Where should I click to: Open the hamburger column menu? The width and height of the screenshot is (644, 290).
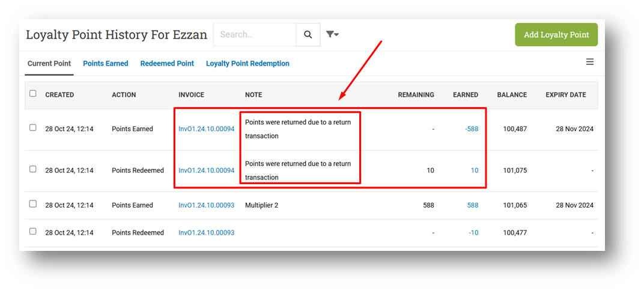click(x=590, y=62)
